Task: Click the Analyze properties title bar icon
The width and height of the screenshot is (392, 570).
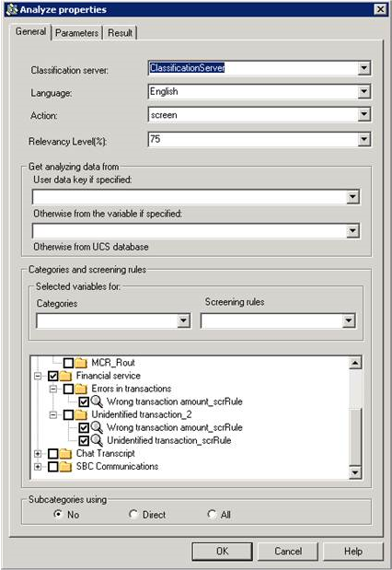Action: pyautogui.click(x=12, y=9)
